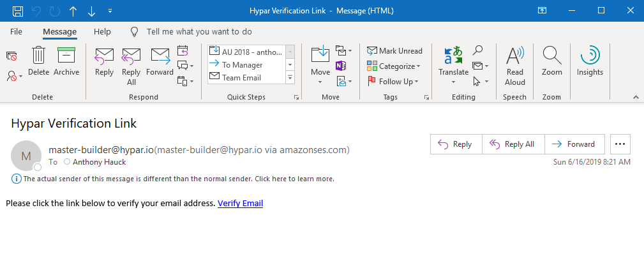The height and width of the screenshot is (261, 644).
Task: Click Forward in the ribbon
Action: (x=160, y=61)
